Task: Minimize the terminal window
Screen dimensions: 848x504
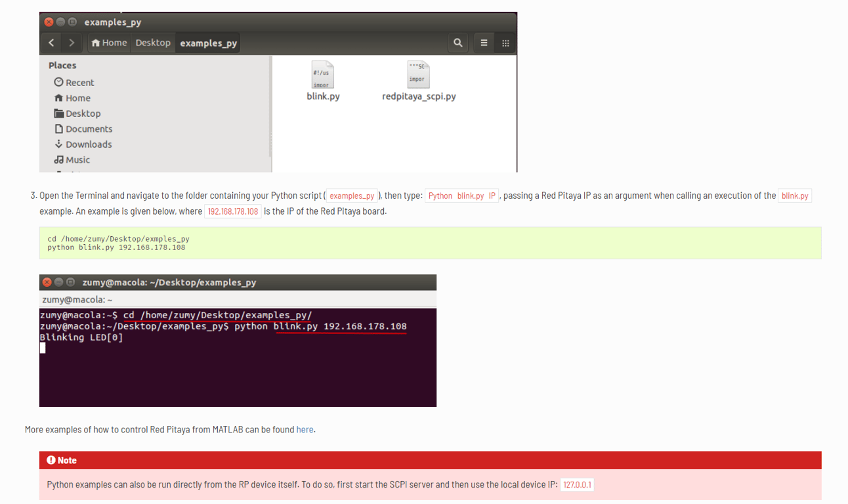Action: (x=59, y=282)
